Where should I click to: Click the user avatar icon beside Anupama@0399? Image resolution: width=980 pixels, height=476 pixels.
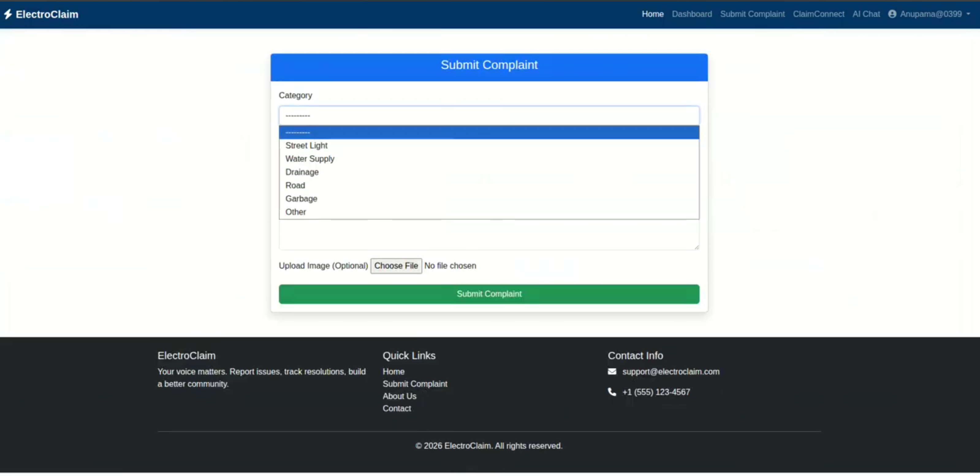coord(892,14)
